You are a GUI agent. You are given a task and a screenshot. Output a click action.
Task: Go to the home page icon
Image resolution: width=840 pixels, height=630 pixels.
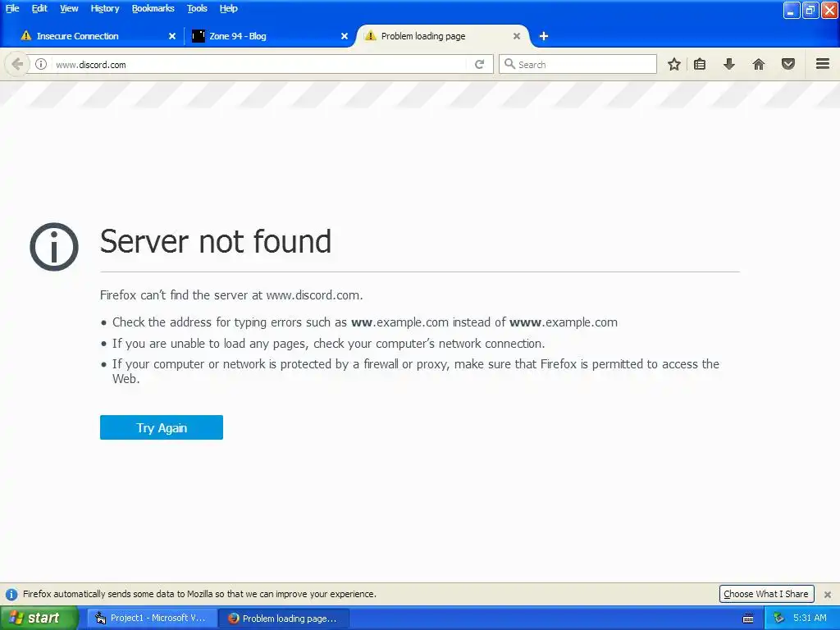[759, 64]
